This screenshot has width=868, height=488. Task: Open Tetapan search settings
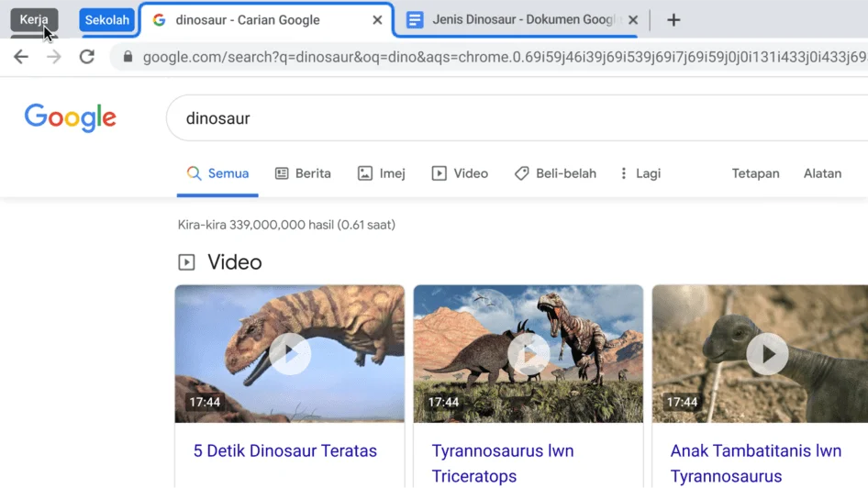755,173
